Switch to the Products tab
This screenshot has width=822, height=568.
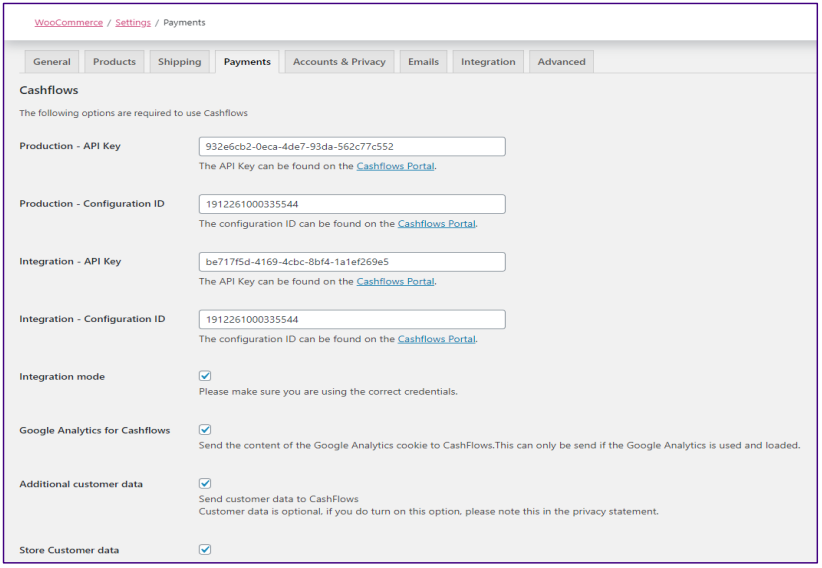(114, 62)
